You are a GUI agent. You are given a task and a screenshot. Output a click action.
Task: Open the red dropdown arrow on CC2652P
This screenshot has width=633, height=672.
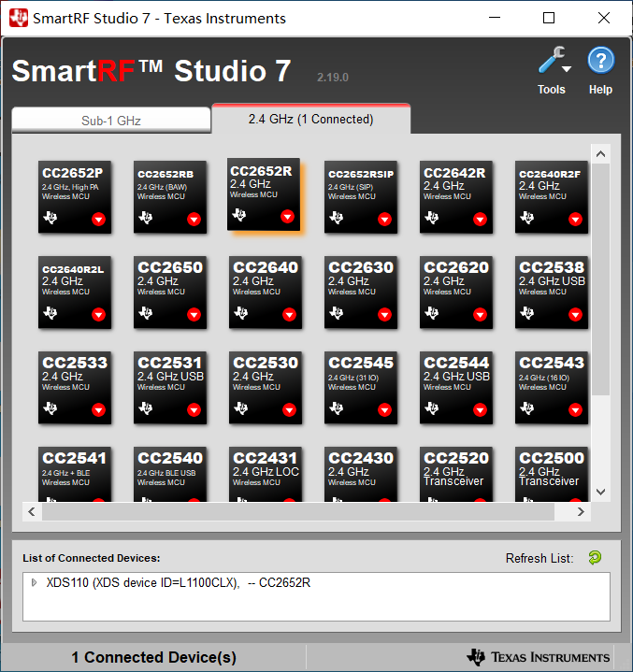(98, 219)
